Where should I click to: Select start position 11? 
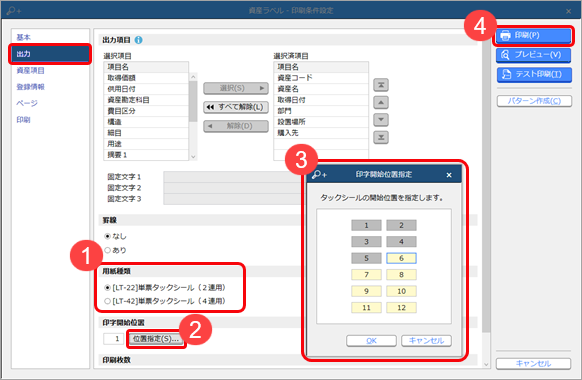[366, 307]
